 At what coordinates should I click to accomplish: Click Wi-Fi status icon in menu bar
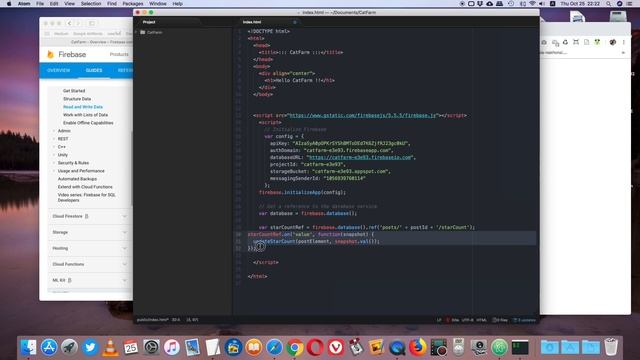pyautogui.click(x=532, y=4)
